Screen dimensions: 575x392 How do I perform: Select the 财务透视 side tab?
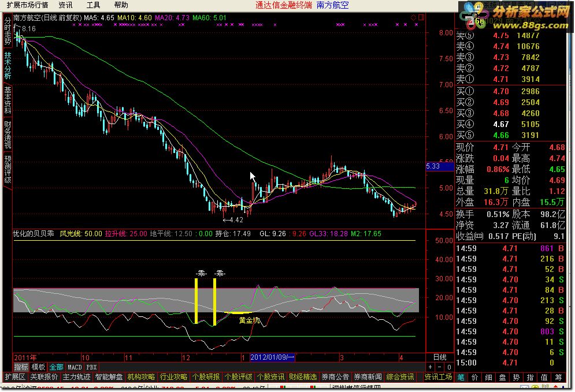pyautogui.click(x=8, y=135)
